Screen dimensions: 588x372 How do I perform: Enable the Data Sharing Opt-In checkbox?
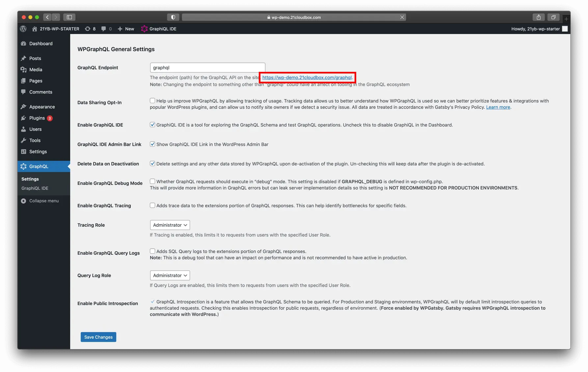coord(152,101)
